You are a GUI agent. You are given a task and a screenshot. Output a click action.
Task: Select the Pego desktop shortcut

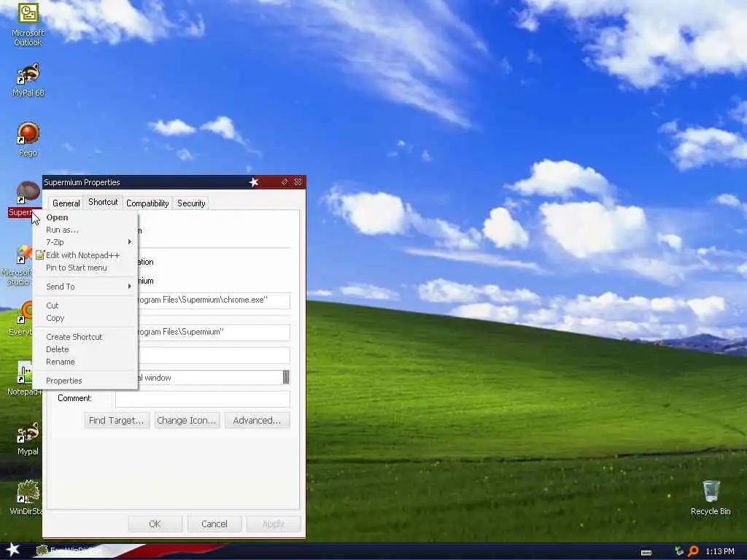click(x=28, y=139)
